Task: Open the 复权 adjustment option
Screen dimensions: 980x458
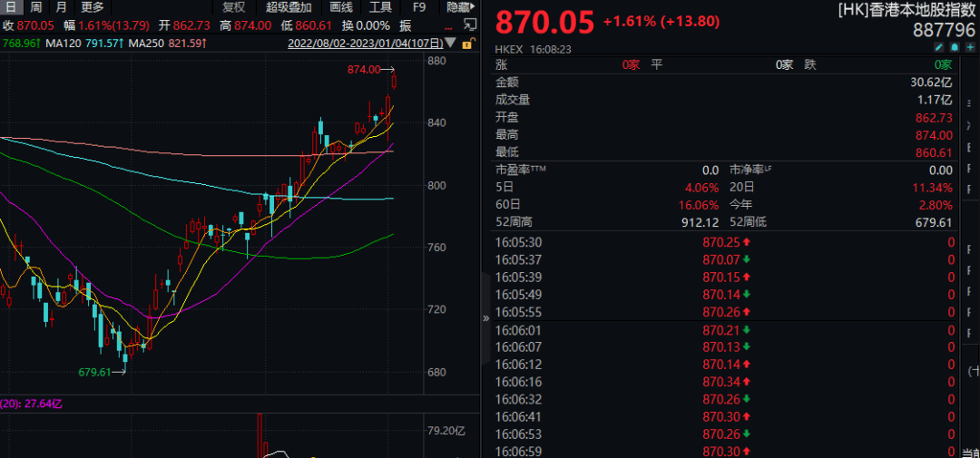Action: coord(234,7)
